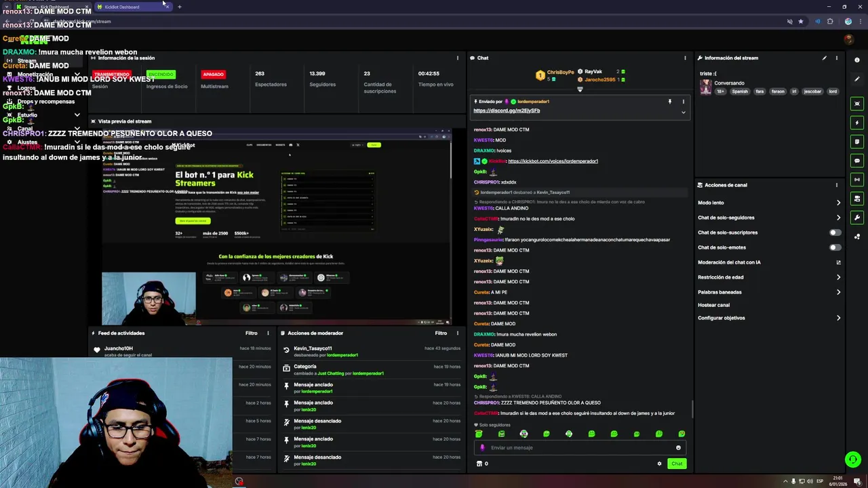Open Acciones de moderador Filtro

[x=441, y=333]
